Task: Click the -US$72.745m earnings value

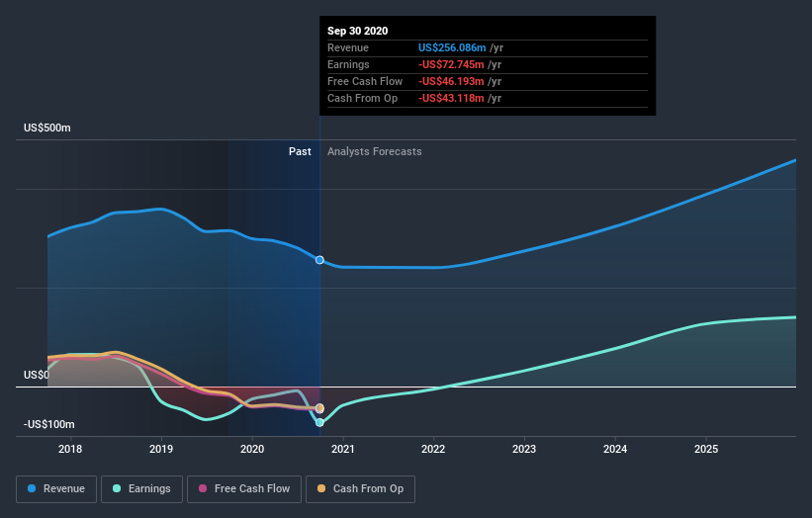Action: (451, 64)
